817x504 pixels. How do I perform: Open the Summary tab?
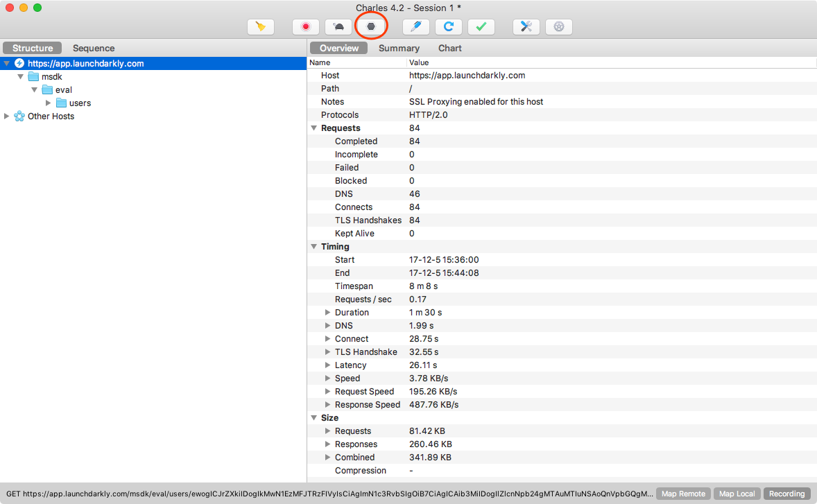tap(399, 48)
